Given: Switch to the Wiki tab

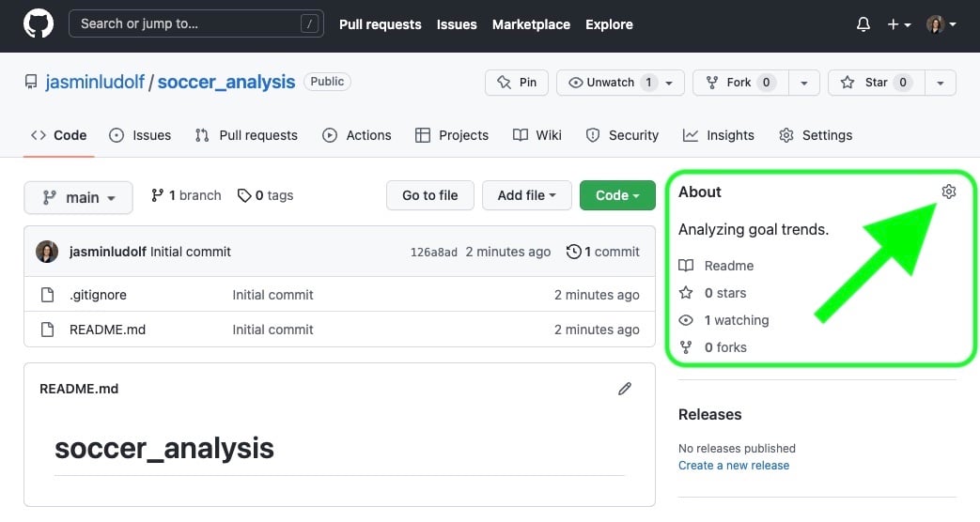Looking at the screenshot, I should pyautogui.click(x=537, y=135).
